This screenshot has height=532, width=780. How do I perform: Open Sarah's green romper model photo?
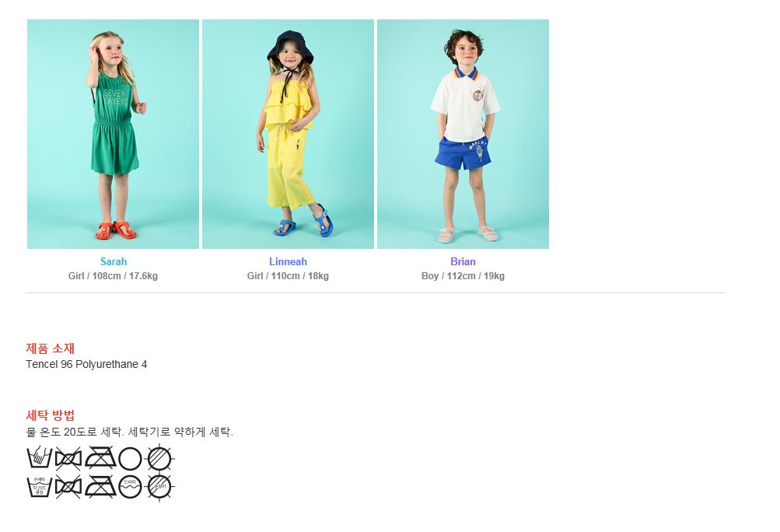click(x=113, y=134)
